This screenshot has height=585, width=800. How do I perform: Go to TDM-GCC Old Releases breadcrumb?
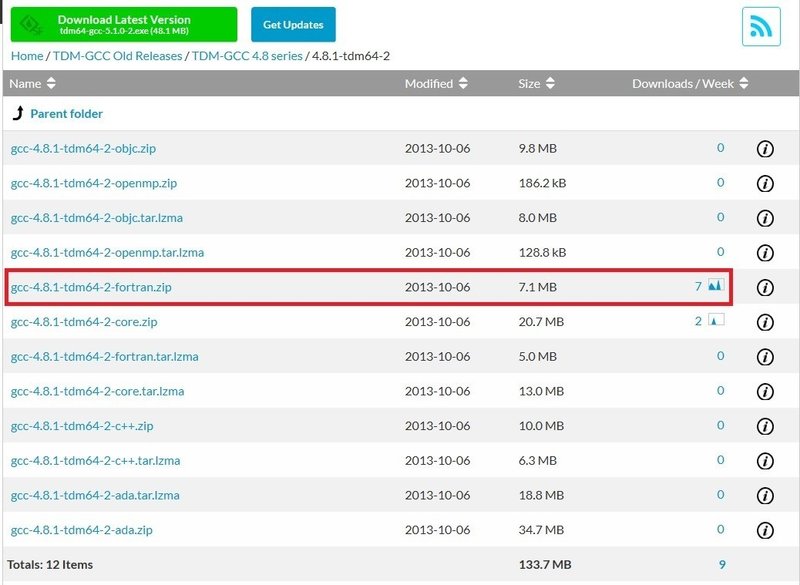(117, 56)
